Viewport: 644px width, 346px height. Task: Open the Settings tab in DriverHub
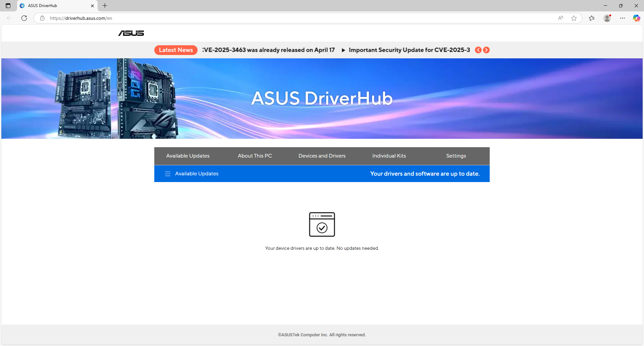click(456, 156)
